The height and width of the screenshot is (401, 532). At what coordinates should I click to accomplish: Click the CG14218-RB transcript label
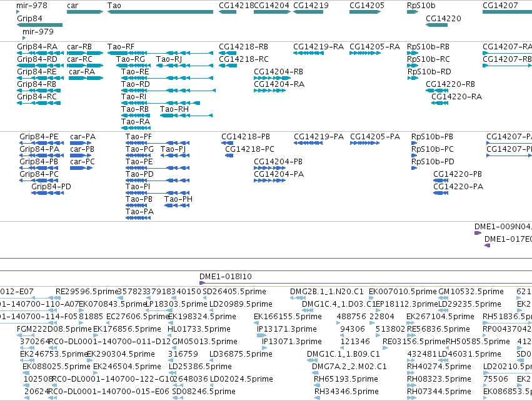243,47
